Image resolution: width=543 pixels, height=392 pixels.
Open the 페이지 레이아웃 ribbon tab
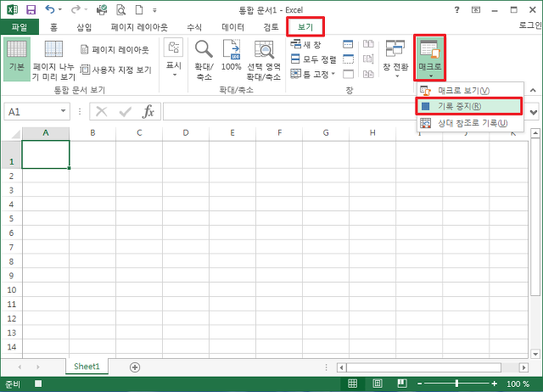point(139,27)
